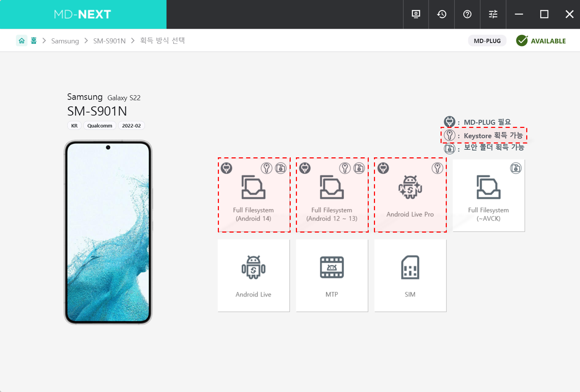Click the MD-NEXT logo
Viewport: 580px width, 392px height.
[83, 14]
